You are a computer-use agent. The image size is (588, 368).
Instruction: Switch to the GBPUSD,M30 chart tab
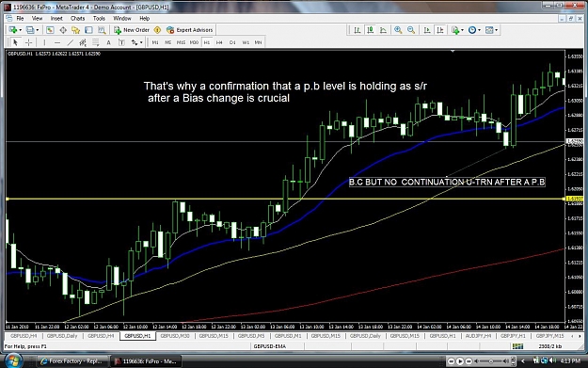(175, 336)
